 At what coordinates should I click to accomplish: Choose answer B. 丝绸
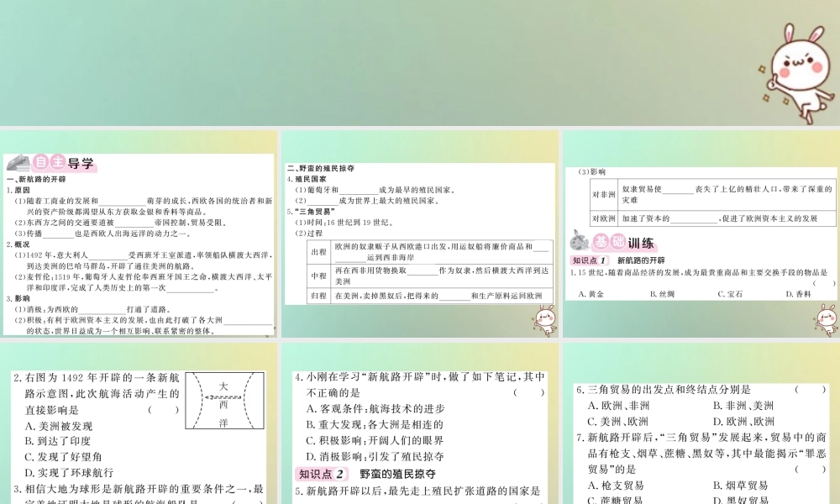click(x=662, y=294)
